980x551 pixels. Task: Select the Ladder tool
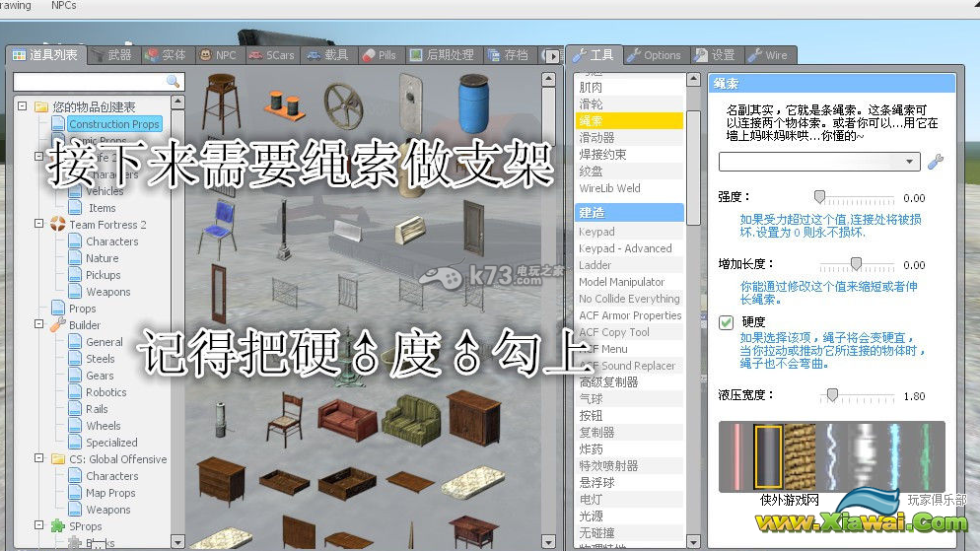pyautogui.click(x=629, y=265)
